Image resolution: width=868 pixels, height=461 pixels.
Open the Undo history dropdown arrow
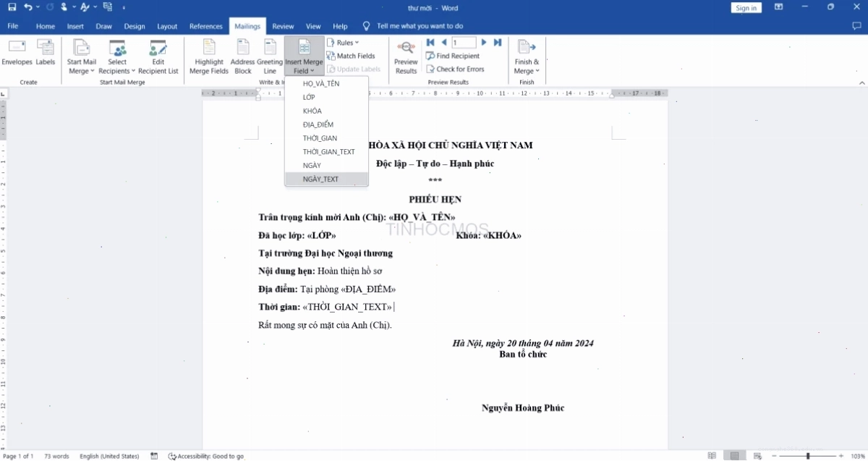(38, 7)
